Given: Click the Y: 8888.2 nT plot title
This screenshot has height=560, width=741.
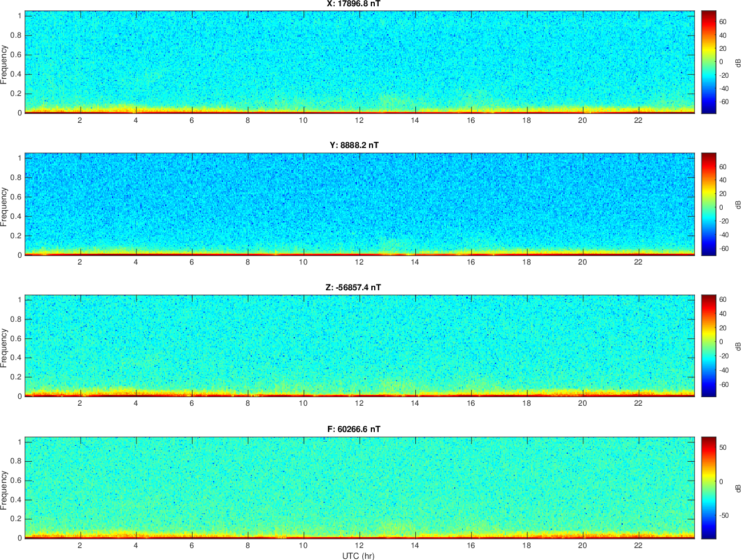Looking at the screenshot, I should click(354, 145).
